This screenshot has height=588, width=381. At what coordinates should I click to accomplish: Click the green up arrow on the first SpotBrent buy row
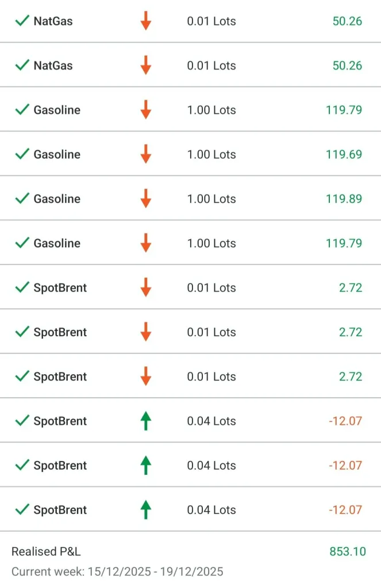[146, 421]
